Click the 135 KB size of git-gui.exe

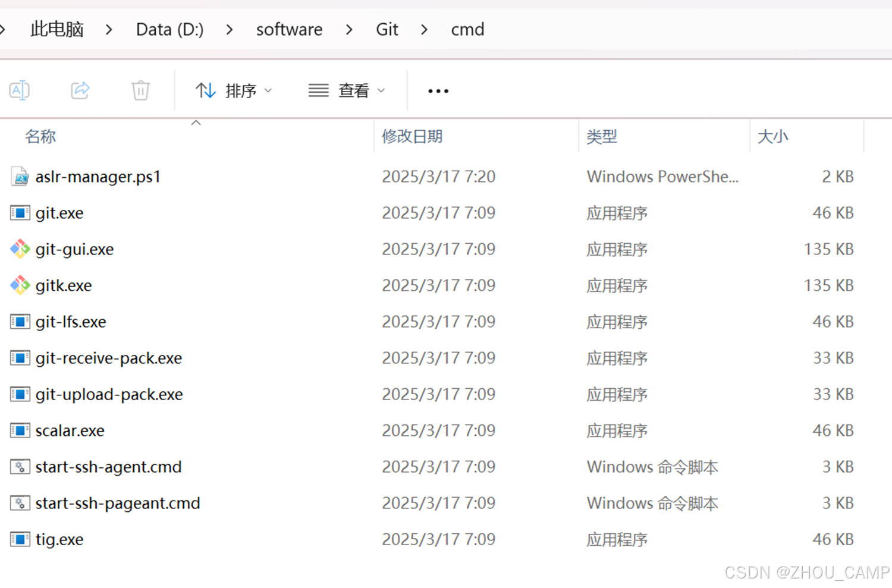click(829, 249)
